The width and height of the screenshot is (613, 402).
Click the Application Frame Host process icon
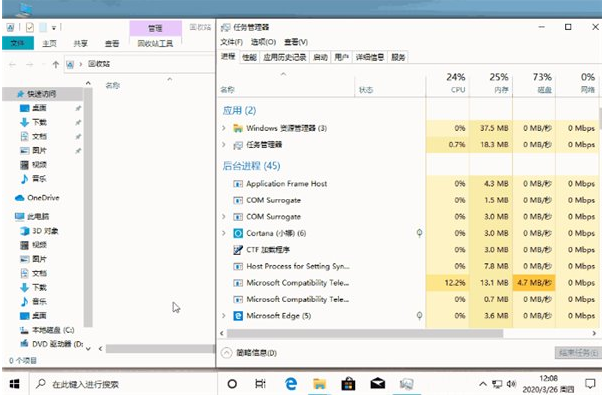click(x=237, y=184)
